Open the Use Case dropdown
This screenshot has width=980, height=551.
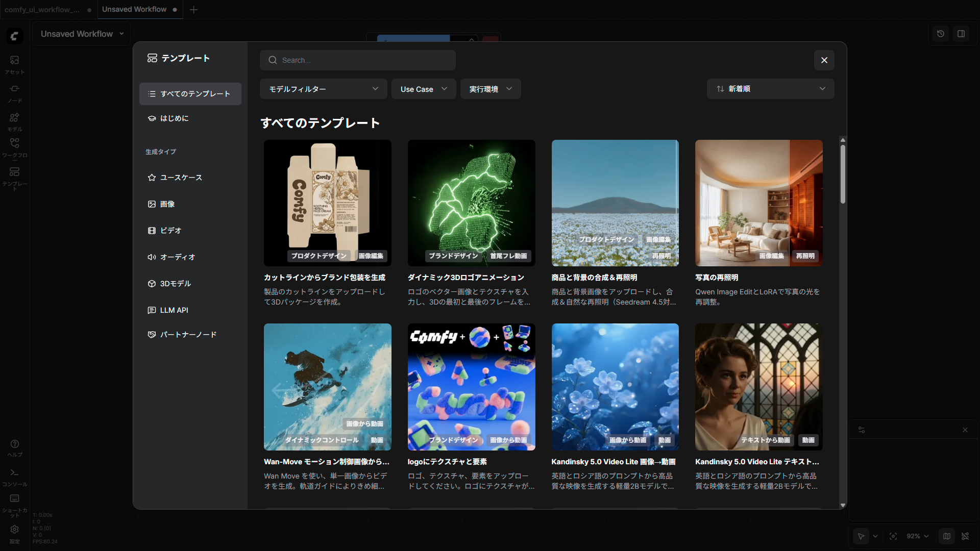click(x=423, y=89)
